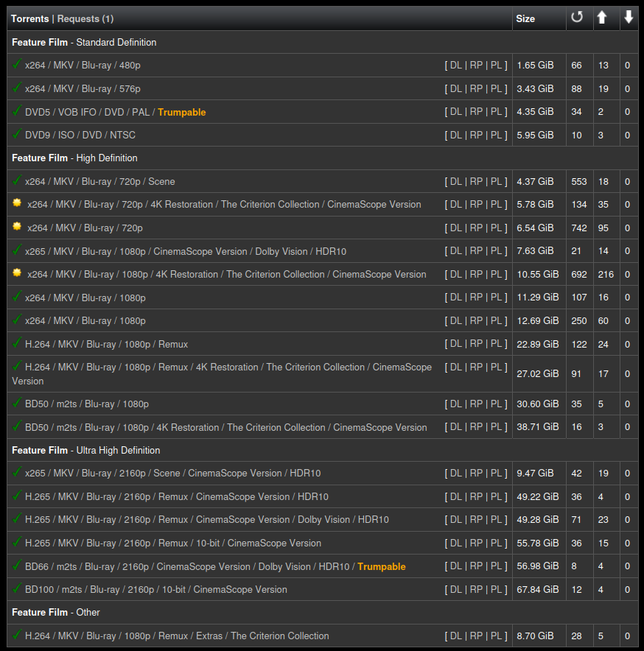Click the green checkmark beside the 576p torrent

[x=17, y=88]
